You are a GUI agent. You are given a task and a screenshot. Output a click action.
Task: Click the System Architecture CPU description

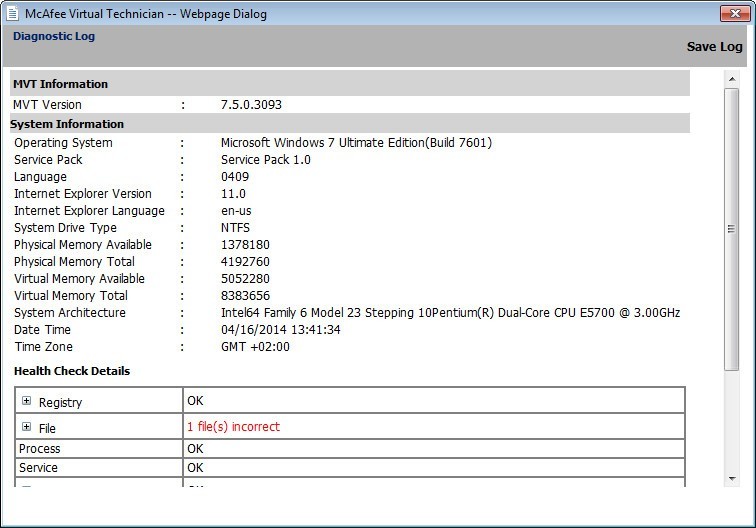point(450,313)
